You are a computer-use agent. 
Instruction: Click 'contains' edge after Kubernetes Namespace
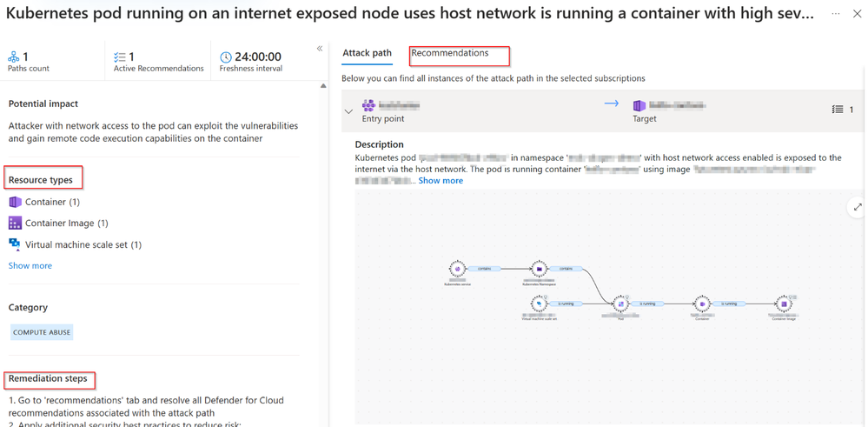567,269
